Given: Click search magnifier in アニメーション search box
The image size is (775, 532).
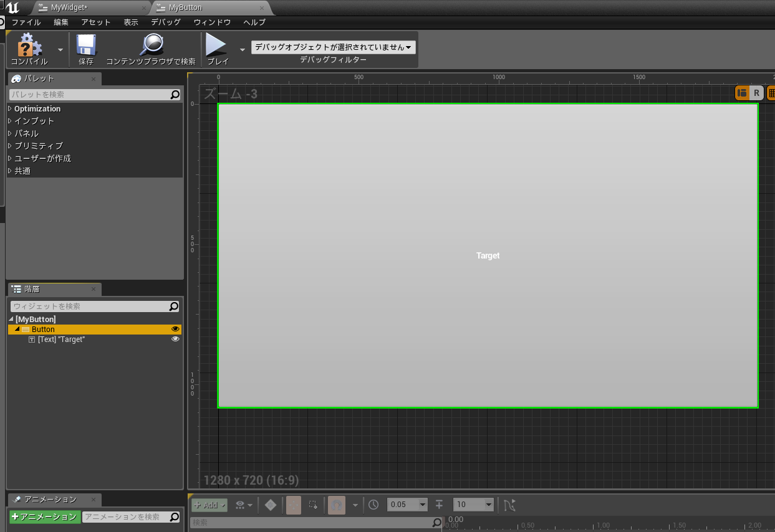Looking at the screenshot, I should click(x=175, y=517).
